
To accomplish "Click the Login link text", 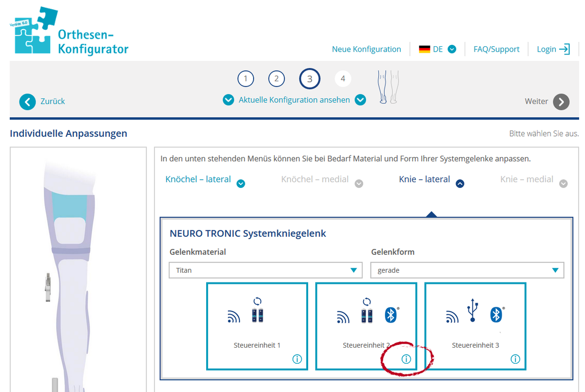I will pos(546,49).
